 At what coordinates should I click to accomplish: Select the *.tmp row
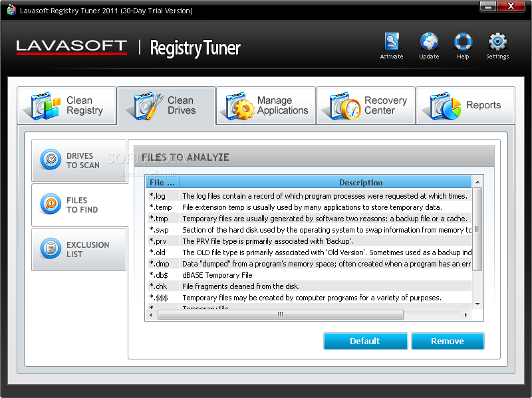(309, 219)
